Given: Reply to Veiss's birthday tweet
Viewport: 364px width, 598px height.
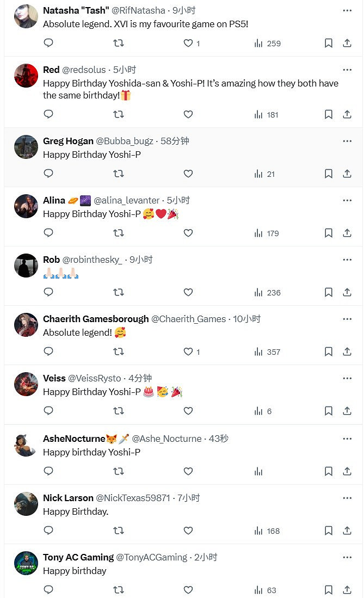Looking at the screenshot, I should [48, 411].
